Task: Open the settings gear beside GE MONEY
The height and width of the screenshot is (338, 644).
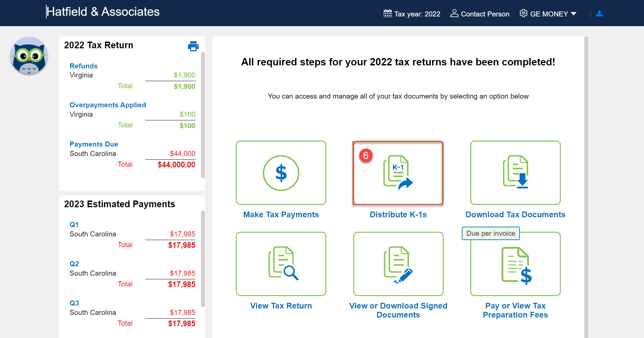Action: [x=523, y=13]
